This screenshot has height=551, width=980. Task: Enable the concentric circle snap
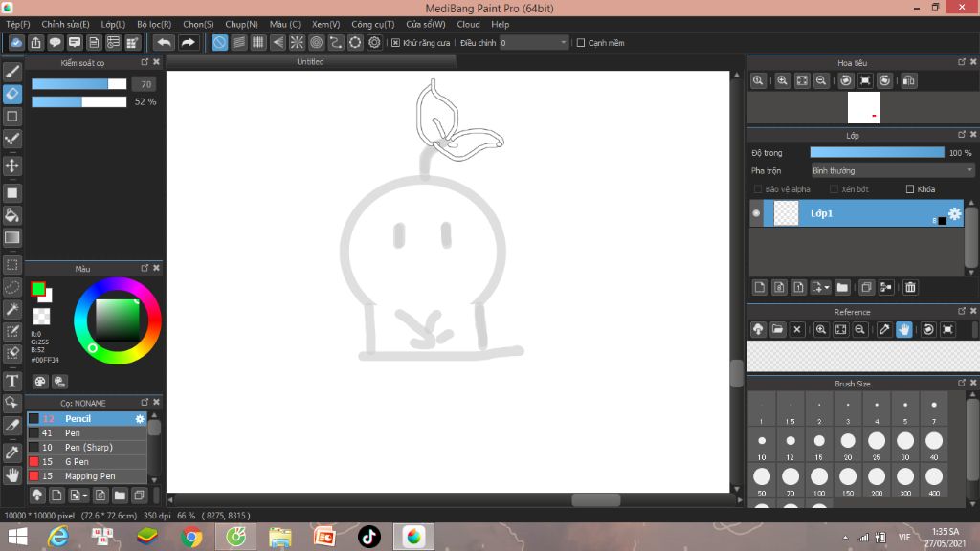click(316, 42)
